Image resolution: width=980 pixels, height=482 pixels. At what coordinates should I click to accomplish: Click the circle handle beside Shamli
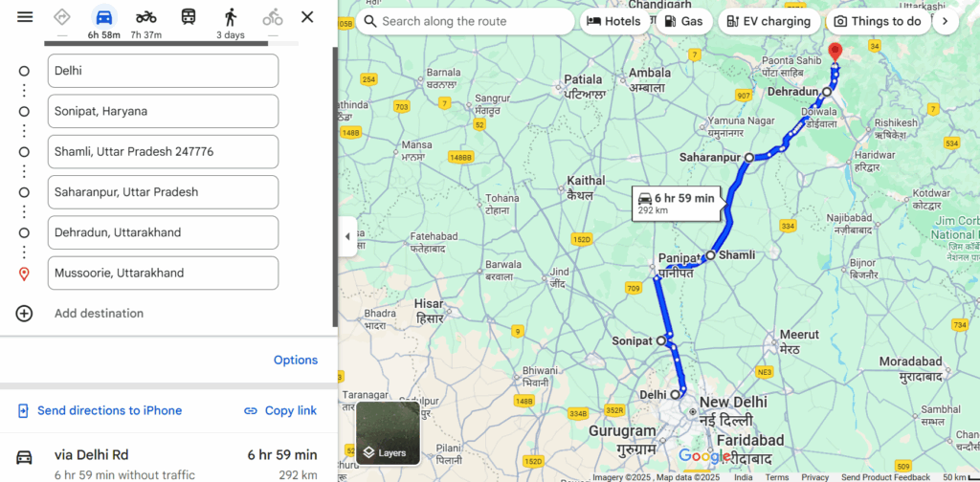click(x=24, y=152)
